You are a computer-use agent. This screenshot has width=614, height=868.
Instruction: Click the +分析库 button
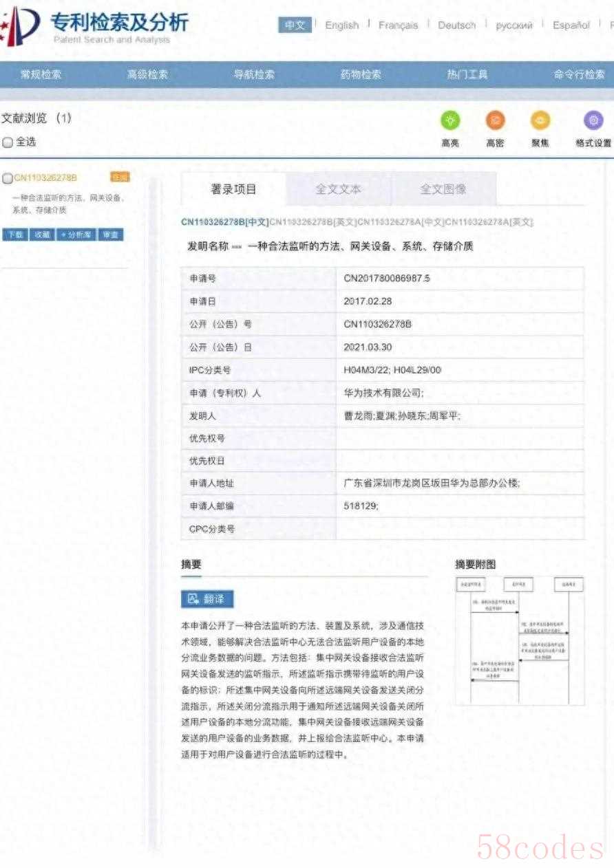pos(76,235)
